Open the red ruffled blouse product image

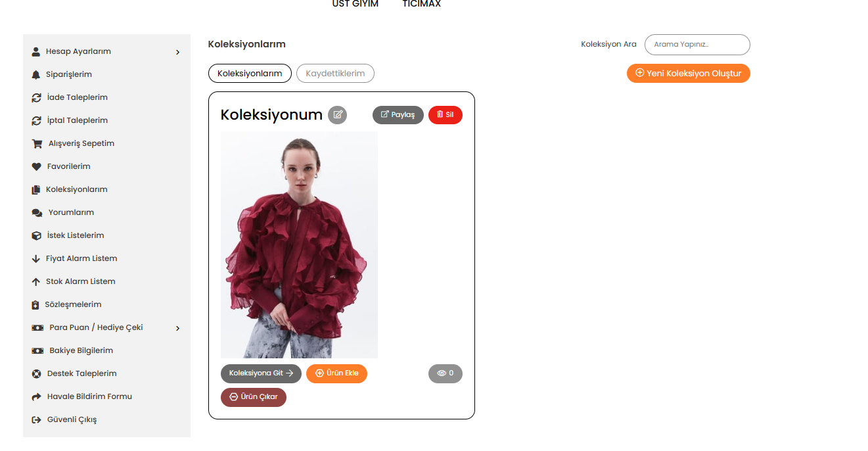pyautogui.click(x=299, y=245)
